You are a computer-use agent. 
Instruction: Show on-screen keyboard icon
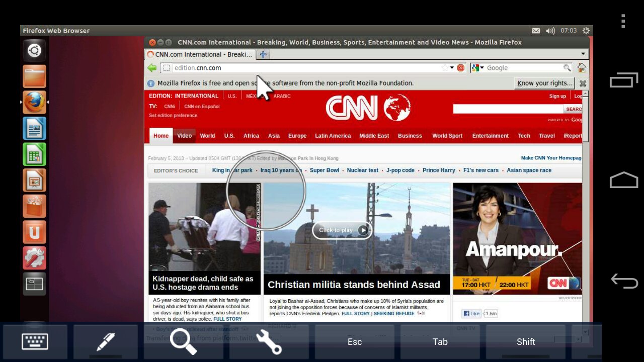[x=35, y=342]
